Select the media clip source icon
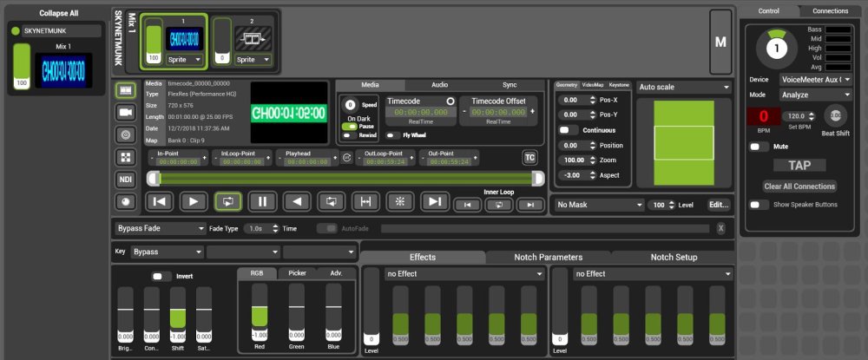The image size is (868, 360). tap(126, 90)
